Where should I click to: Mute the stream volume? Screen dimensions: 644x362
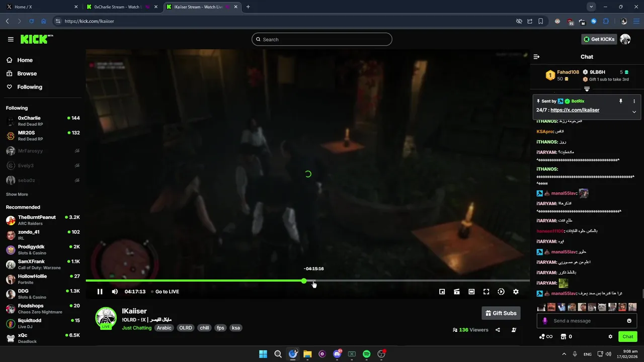coord(115,292)
